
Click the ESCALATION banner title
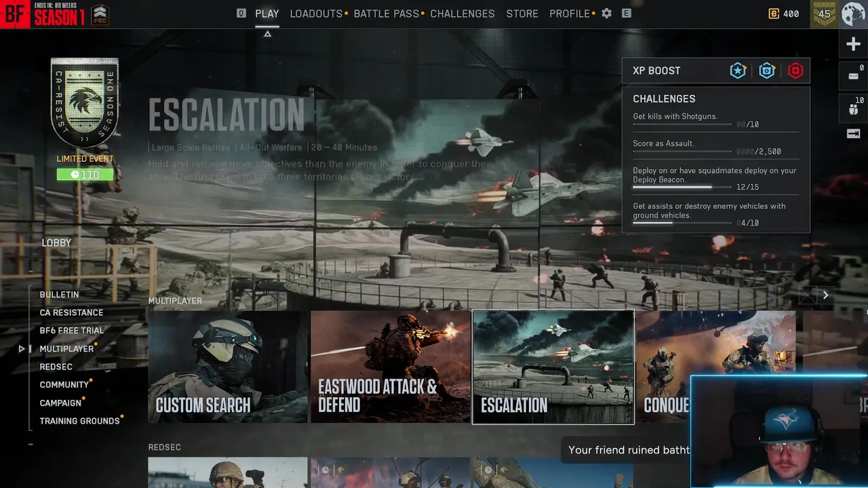(x=226, y=116)
